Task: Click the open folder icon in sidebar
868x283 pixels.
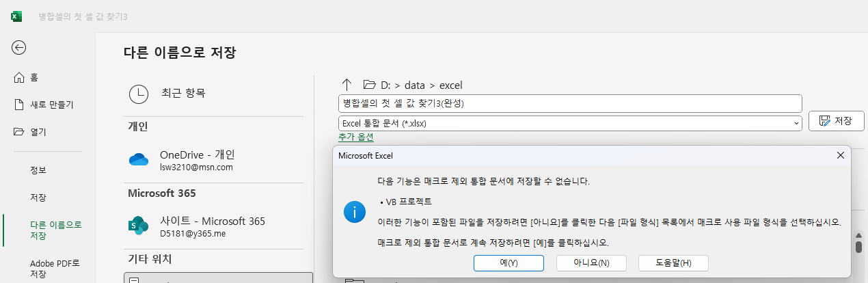Action: click(x=19, y=131)
